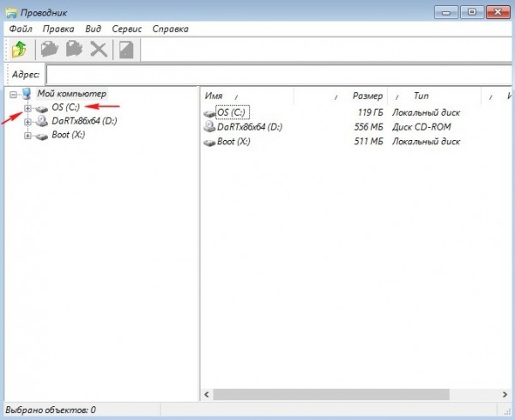515x420 pixels.
Task: Expand the OS (C:) tree node
Action: [27, 108]
